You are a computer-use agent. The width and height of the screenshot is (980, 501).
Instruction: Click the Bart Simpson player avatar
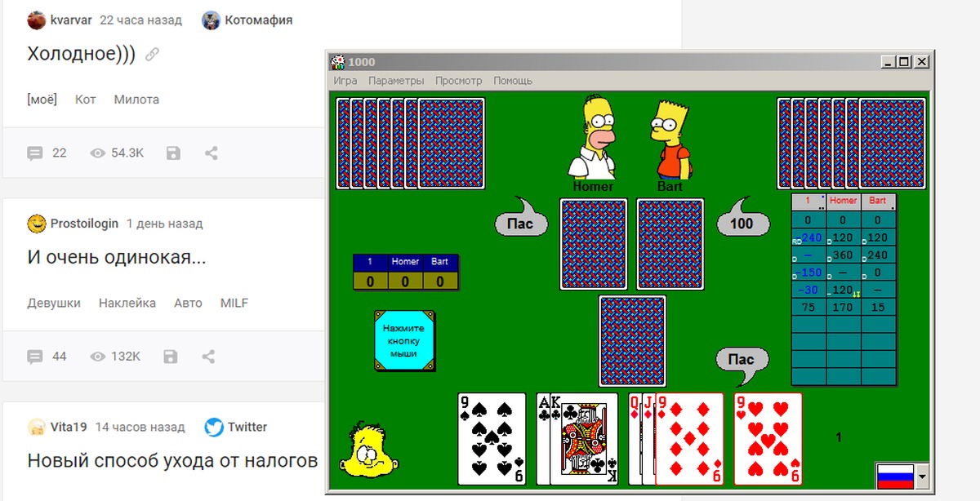(671, 140)
